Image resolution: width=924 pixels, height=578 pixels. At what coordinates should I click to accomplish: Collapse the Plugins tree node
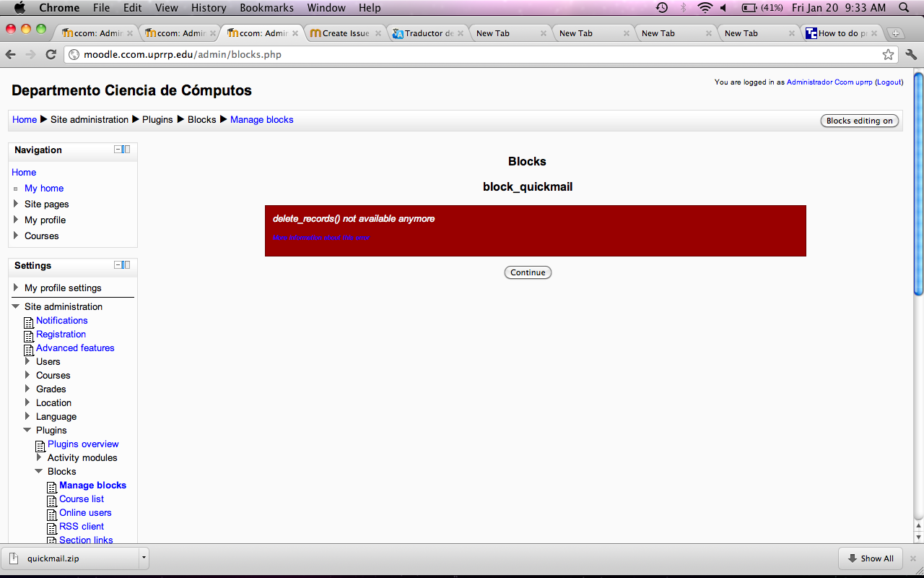pyautogui.click(x=27, y=430)
